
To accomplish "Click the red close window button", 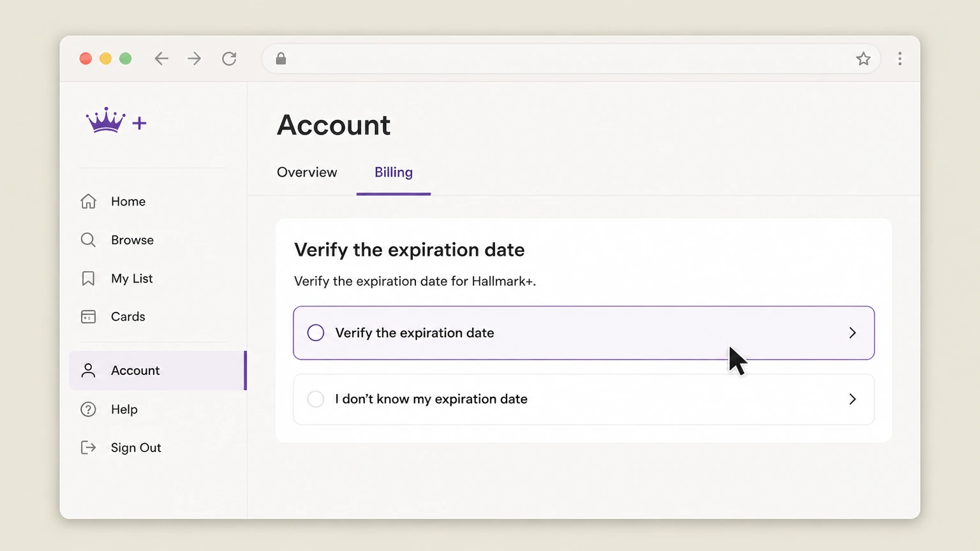I will click(85, 59).
